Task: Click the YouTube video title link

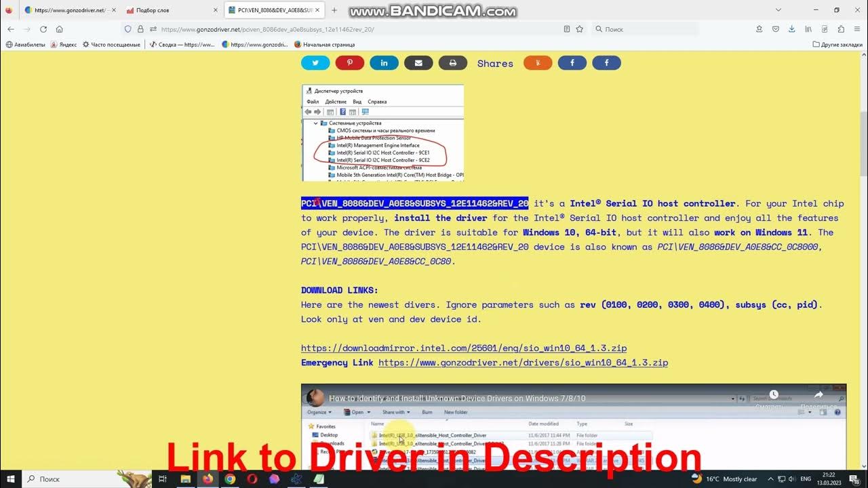Action: pos(457,399)
